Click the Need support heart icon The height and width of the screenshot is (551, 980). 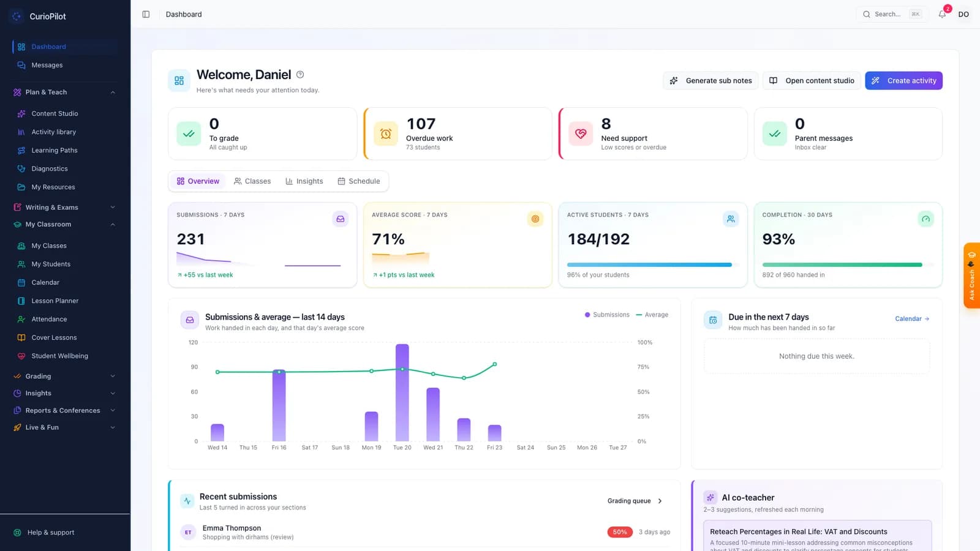[x=581, y=133]
